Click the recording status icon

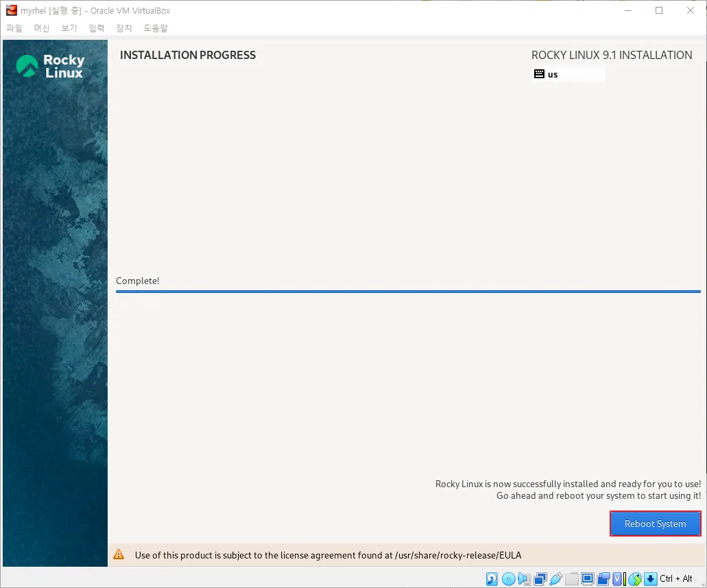coord(603,578)
